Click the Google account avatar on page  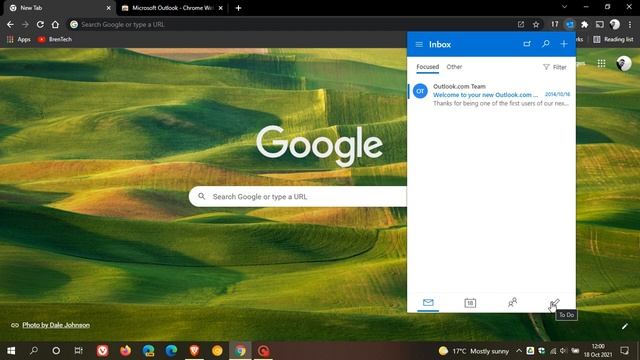[624, 64]
